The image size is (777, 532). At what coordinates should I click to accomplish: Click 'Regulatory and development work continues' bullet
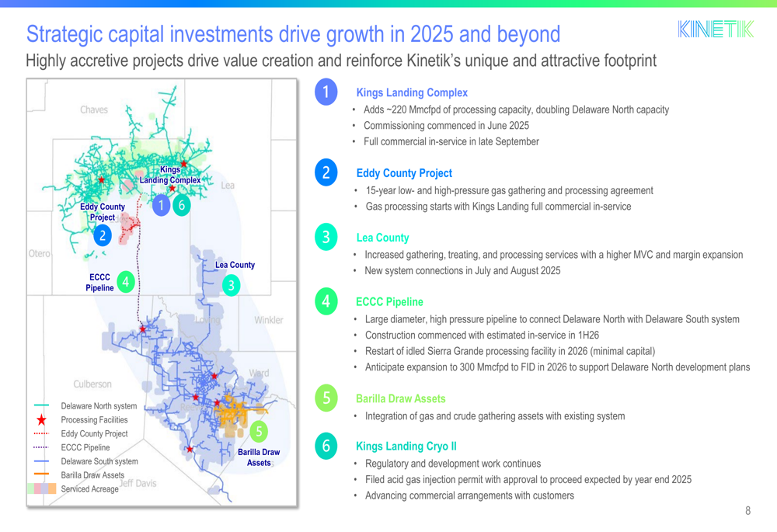(x=453, y=463)
